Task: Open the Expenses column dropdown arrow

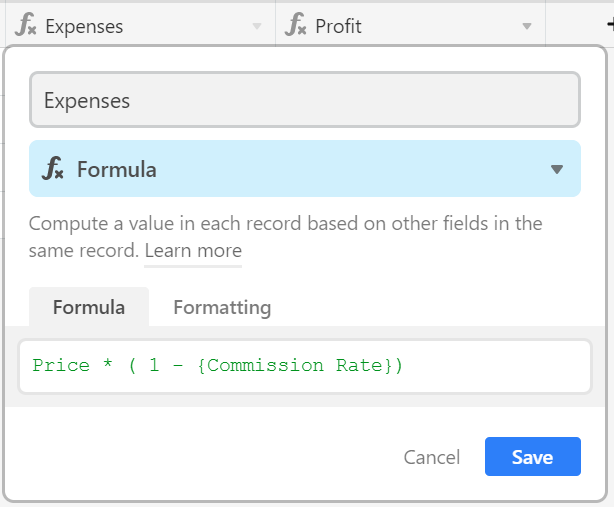Action: click(x=257, y=26)
